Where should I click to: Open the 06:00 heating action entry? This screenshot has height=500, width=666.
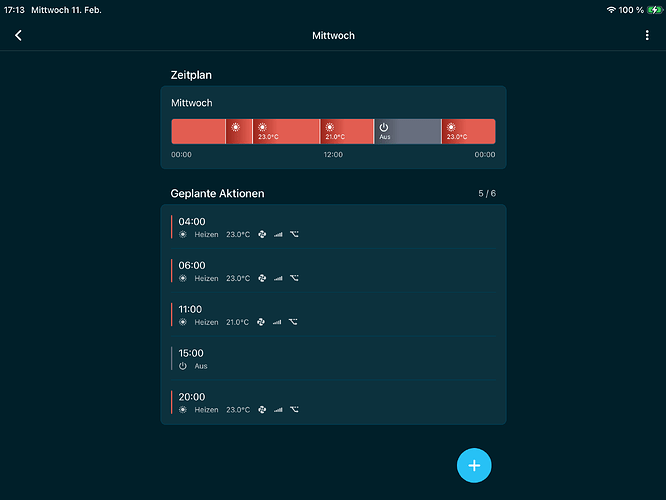tap(333, 271)
